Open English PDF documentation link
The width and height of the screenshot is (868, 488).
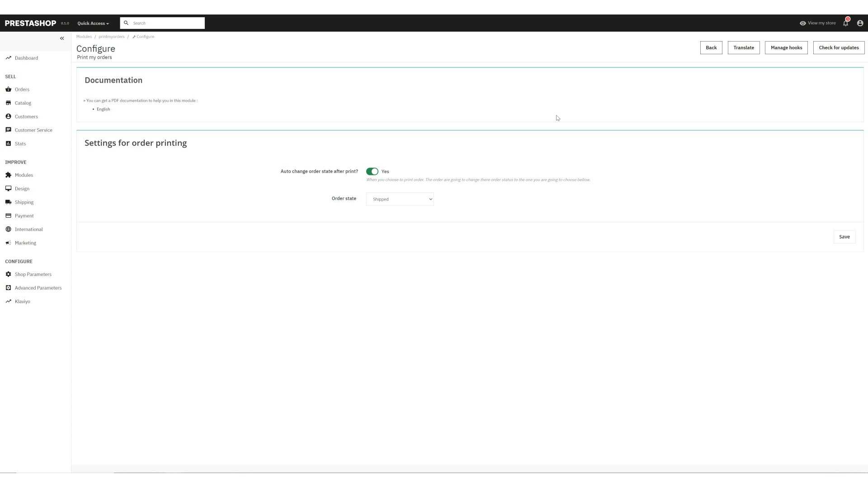tap(103, 109)
